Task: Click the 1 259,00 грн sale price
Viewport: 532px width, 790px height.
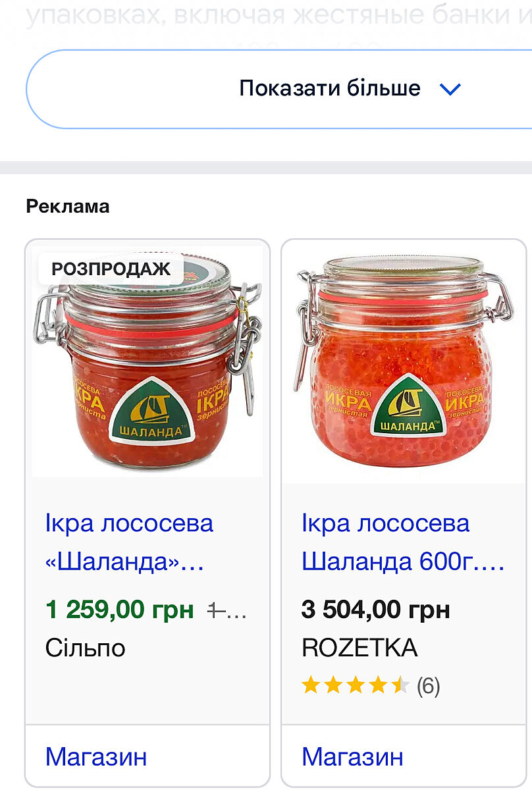Action: pos(120,610)
